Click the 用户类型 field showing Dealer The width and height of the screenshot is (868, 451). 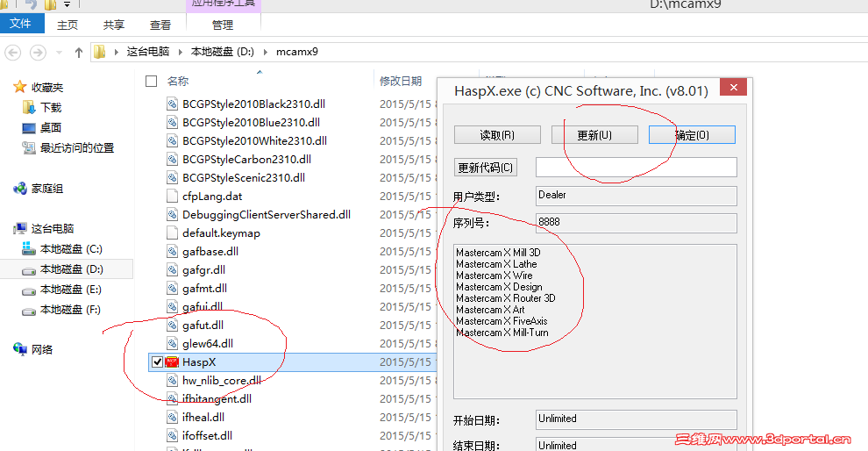636,196
